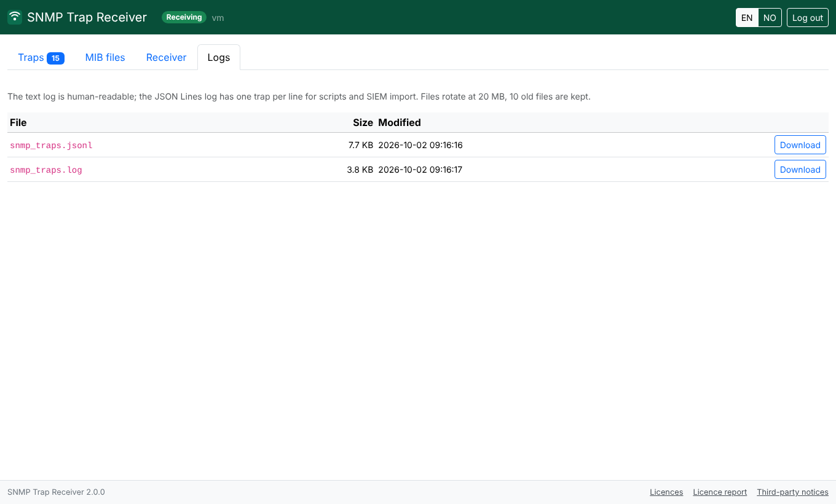Open the MIB files tab
The width and height of the screenshot is (836, 504).
coord(105,57)
